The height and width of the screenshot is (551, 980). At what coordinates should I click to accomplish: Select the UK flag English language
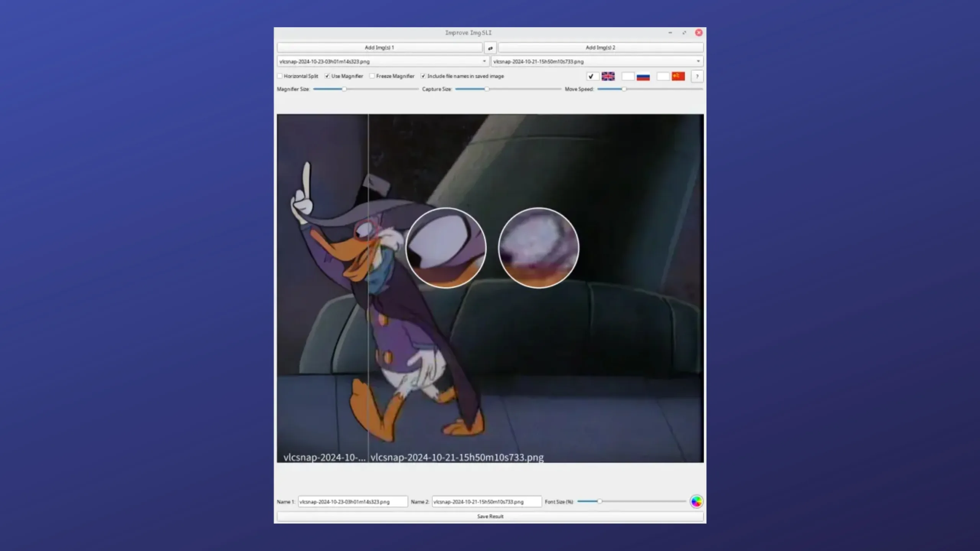(608, 76)
